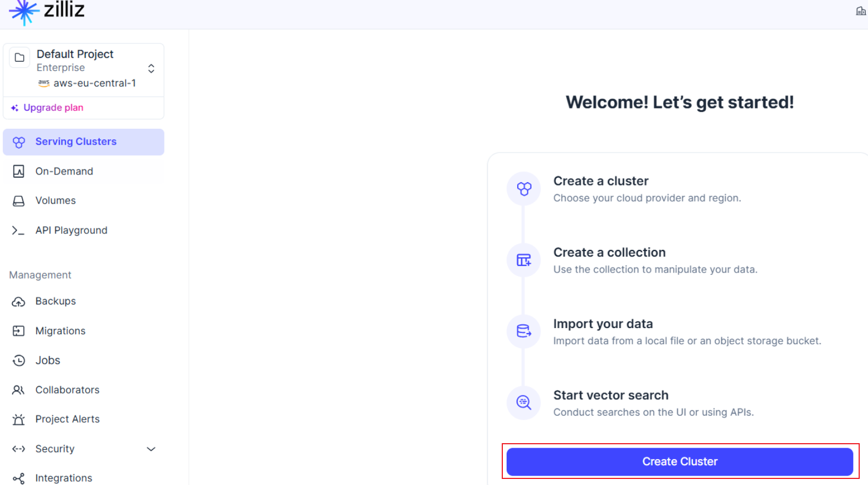Open the project switcher up-down arrows
The image size is (868, 485).
[x=151, y=68]
